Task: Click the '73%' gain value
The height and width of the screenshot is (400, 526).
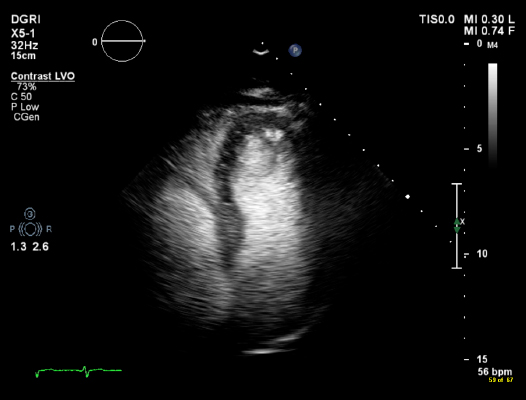Action: click(27, 87)
